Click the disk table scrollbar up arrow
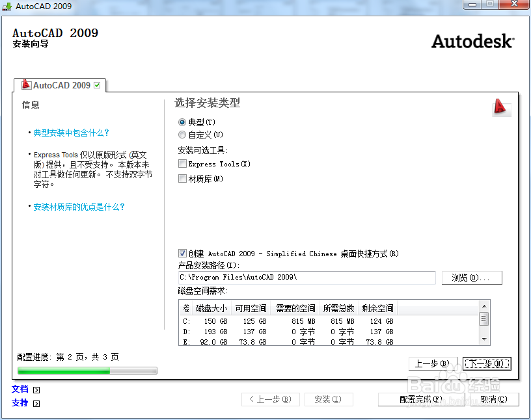 click(x=484, y=306)
